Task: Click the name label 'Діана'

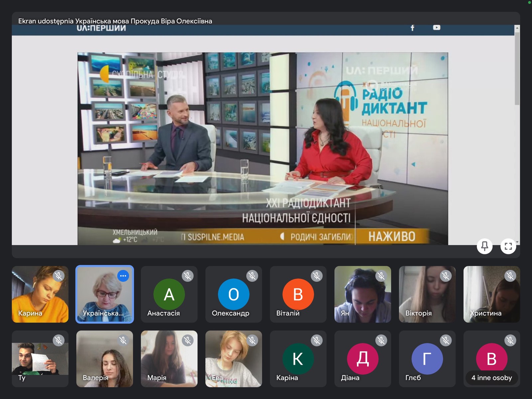Action: [350, 378]
